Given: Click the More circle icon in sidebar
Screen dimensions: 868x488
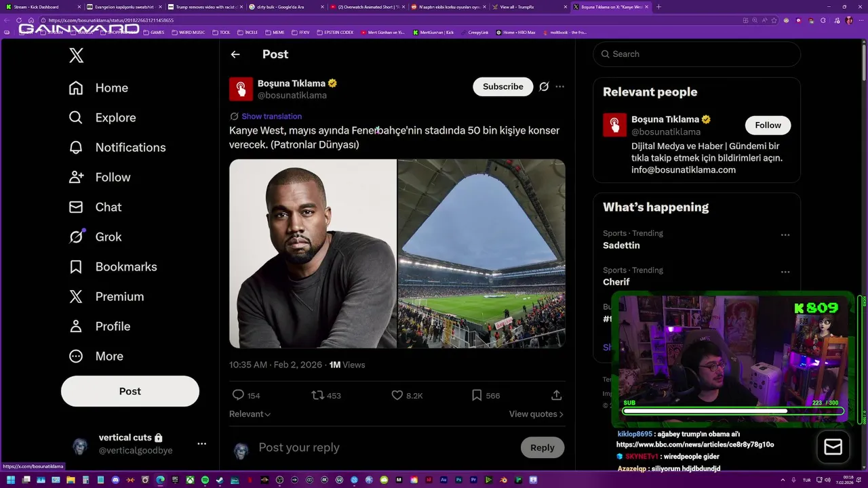Looking at the screenshot, I should click(x=76, y=357).
